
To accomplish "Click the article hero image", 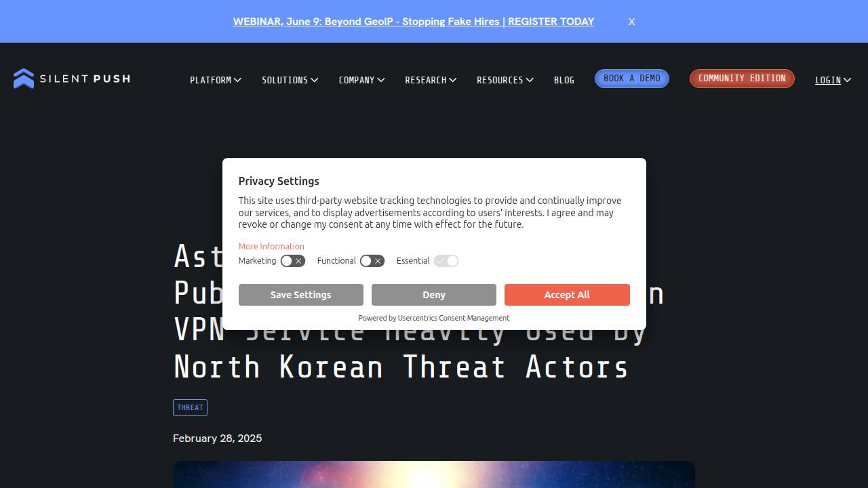I will 434,474.
